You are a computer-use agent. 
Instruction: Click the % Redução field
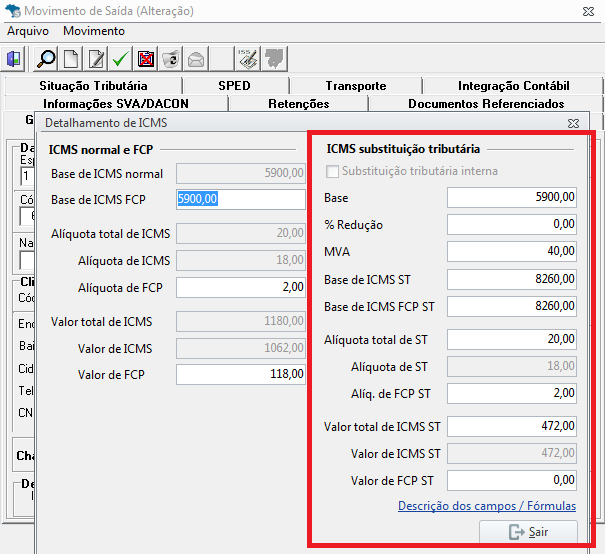coord(512,225)
